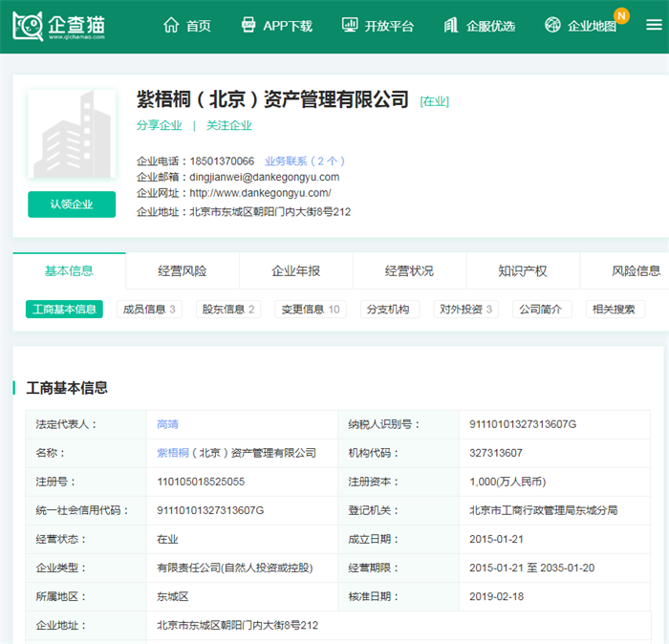Click 注册资本 value 1,000(万人民币)
Viewport: 669px width, 644px height.
click(507, 482)
